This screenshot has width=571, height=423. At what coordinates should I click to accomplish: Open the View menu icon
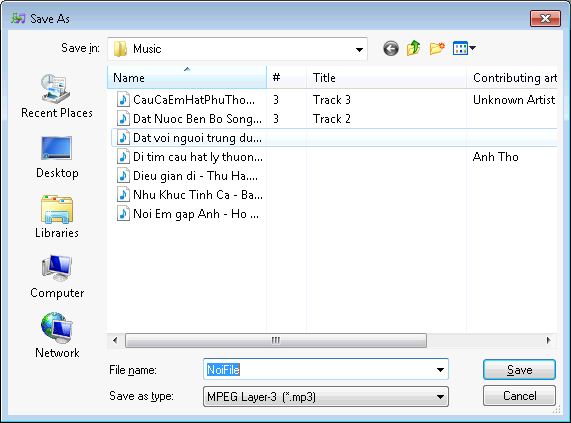(x=464, y=48)
